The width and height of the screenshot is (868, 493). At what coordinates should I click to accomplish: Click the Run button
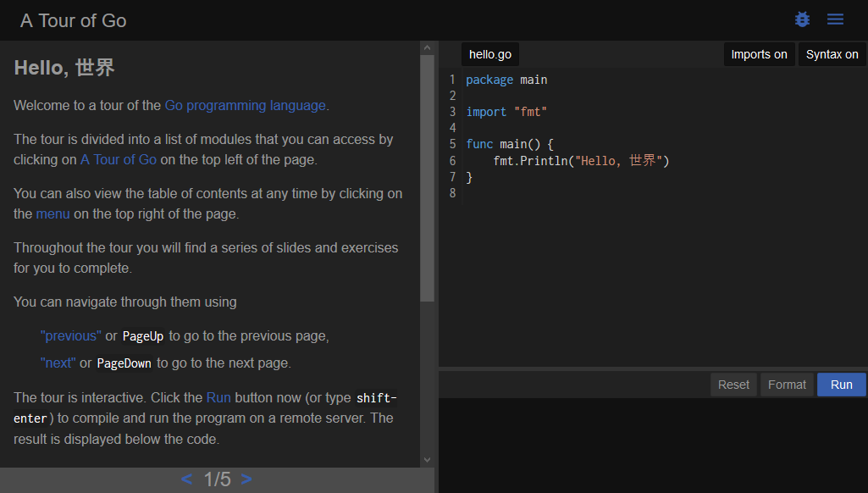842,385
